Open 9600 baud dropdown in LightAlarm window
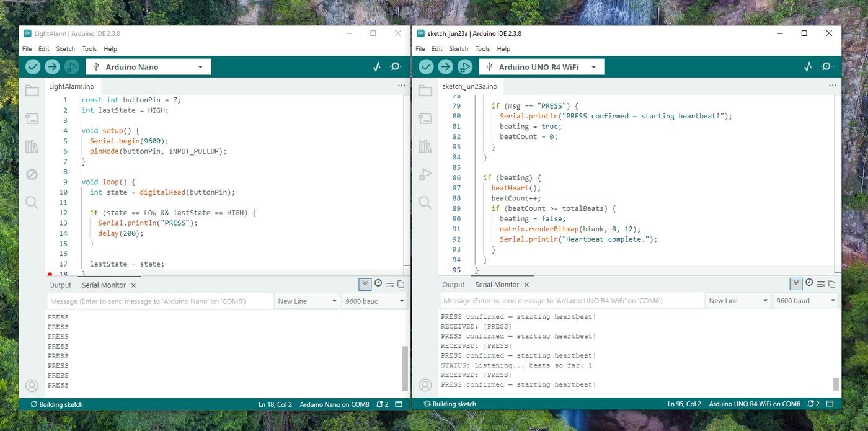The width and height of the screenshot is (868, 431). (x=374, y=301)
